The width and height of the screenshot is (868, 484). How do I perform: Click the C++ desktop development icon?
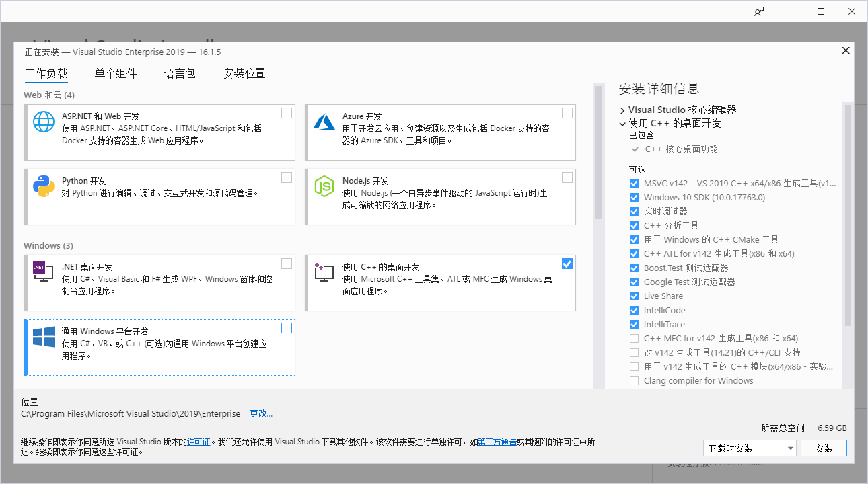coord(324,272)
